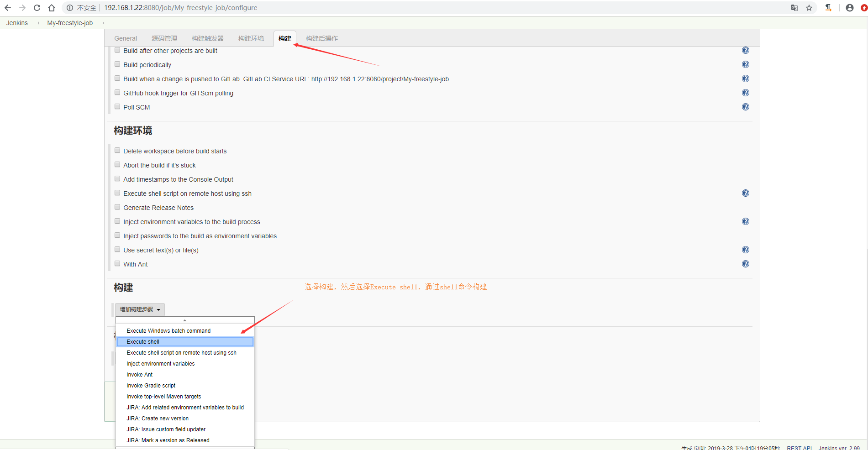The height and width of the screenshot is (450, 868).
Task: Choose JIRA: Create new version
Action: (185, 419)
